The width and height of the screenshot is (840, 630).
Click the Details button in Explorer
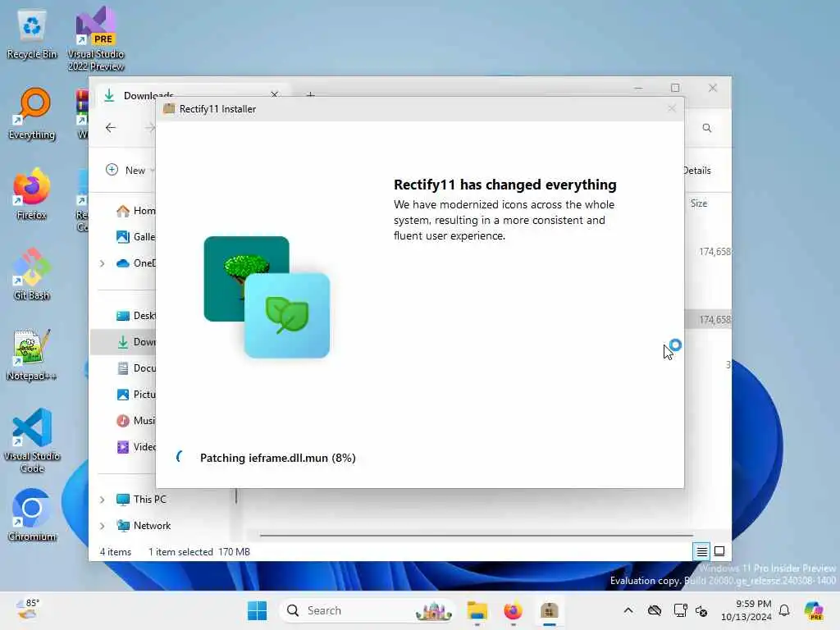pyautogui.click(x=697, y=171)
